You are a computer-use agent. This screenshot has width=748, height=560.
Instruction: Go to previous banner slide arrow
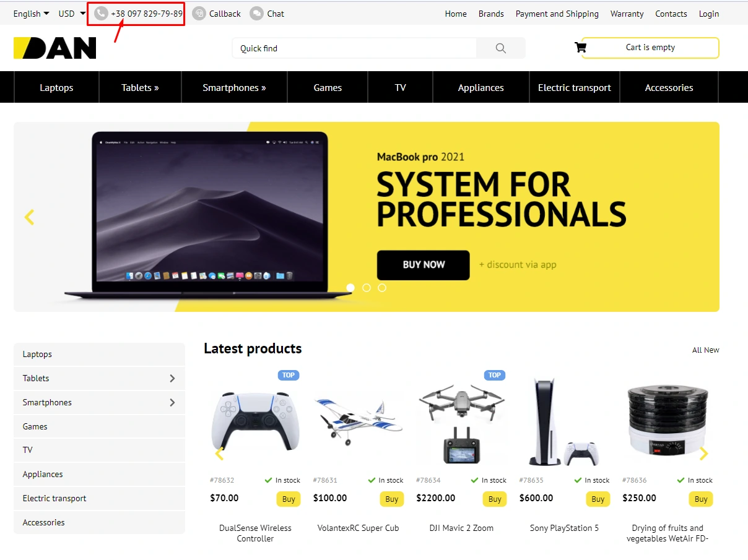[29, 217]
